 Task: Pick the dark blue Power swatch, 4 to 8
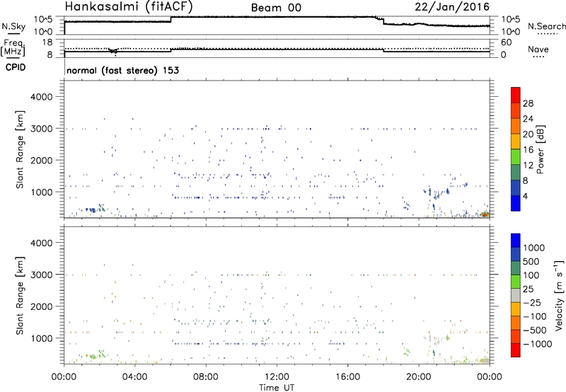[516, 188]
